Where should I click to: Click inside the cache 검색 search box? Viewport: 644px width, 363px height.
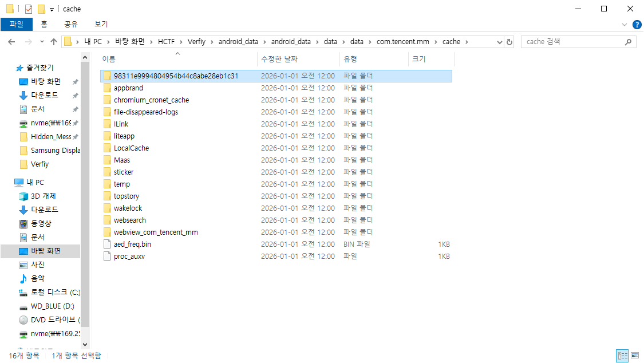[572, 42]
